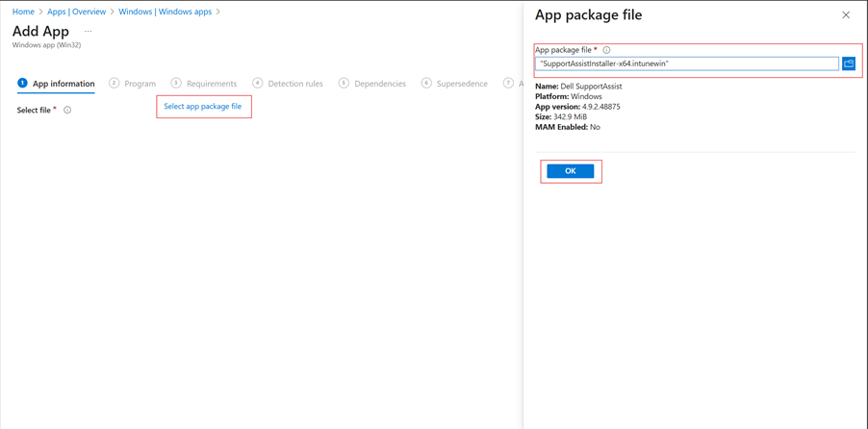Click info icon next to Select file

(67, 111)
